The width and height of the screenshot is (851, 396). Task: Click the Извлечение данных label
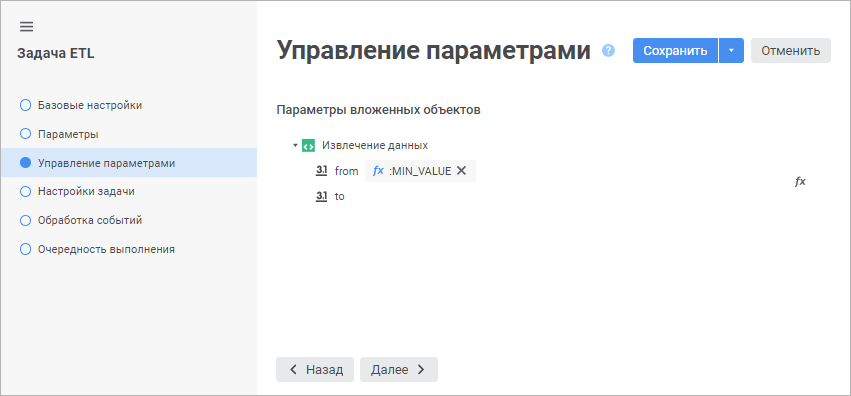375,145
